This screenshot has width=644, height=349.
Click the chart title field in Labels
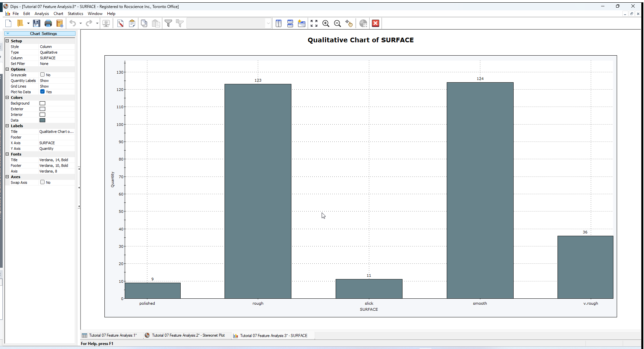tap(56, 132)
